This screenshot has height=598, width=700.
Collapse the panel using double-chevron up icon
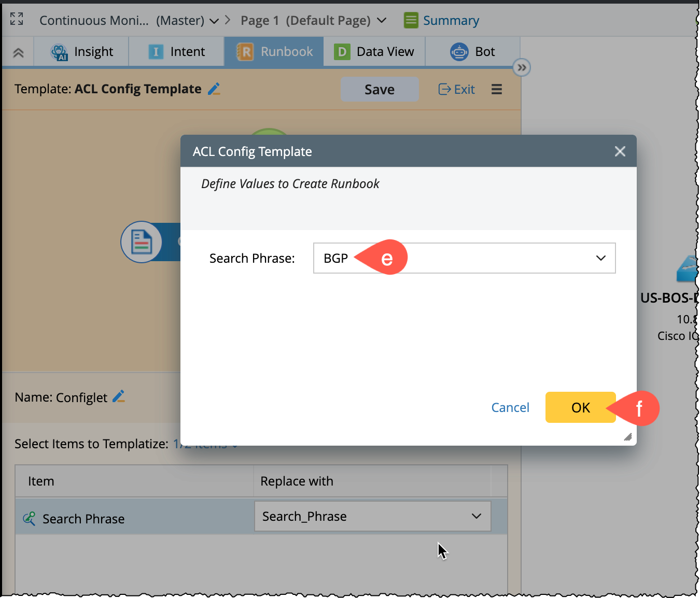18,52
